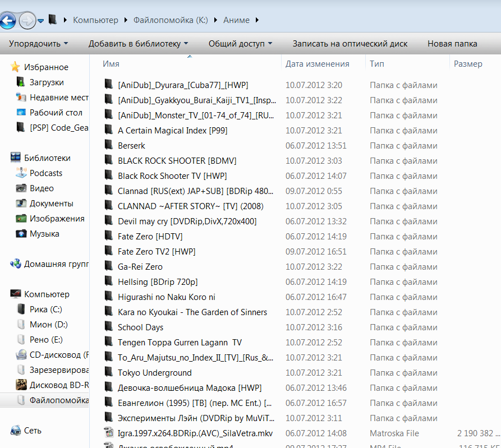Click the School Days folder icon
Viewport: 501px width, 448px height.
click(x=109, y=327)
